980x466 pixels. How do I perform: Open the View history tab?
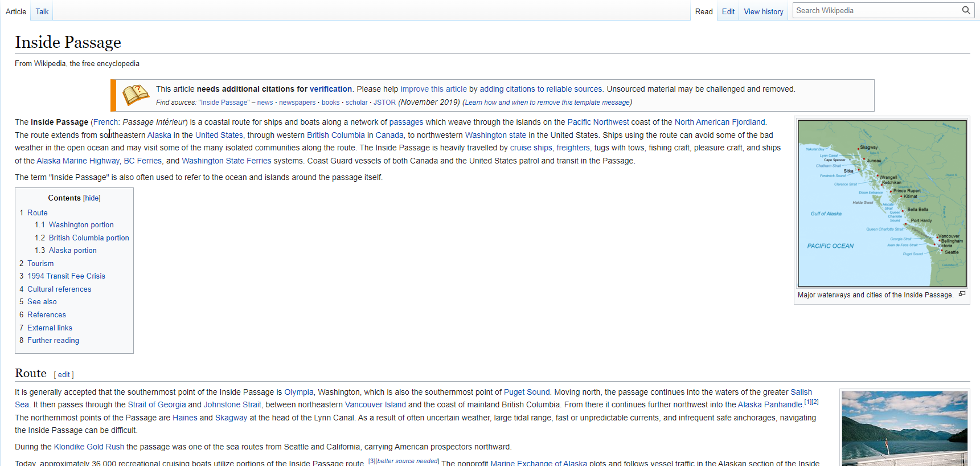pos(764,11)
